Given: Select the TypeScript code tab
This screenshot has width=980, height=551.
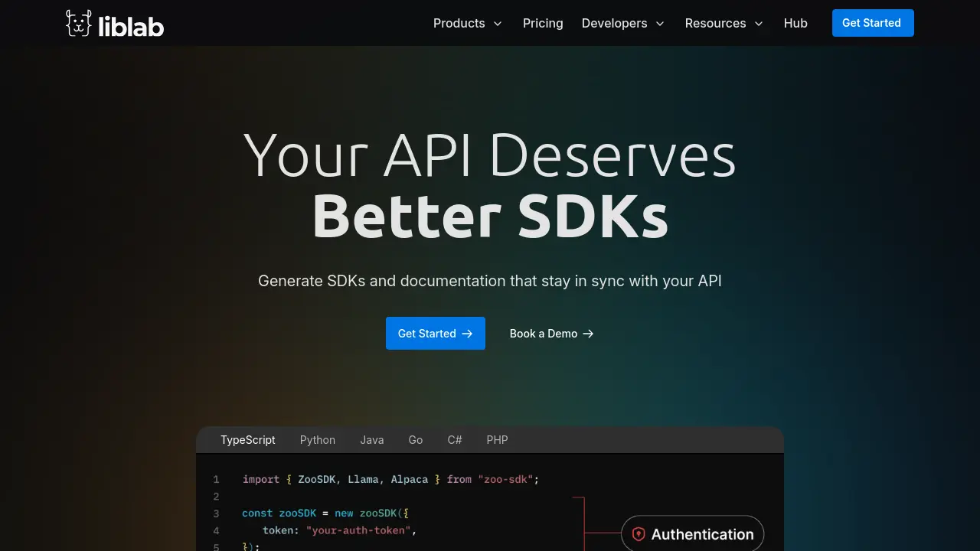Looking at the screenshot, I should click(x=248, y=440).
